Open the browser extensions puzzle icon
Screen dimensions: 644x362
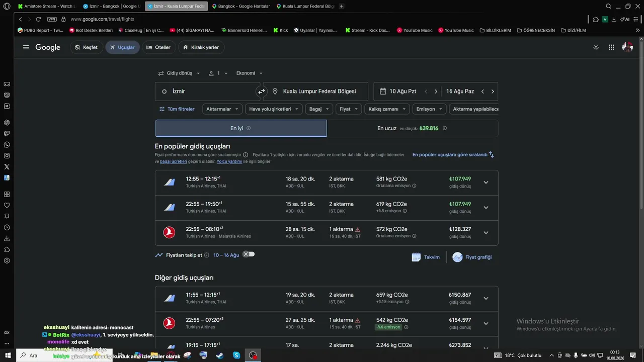(x=596, y=19)
